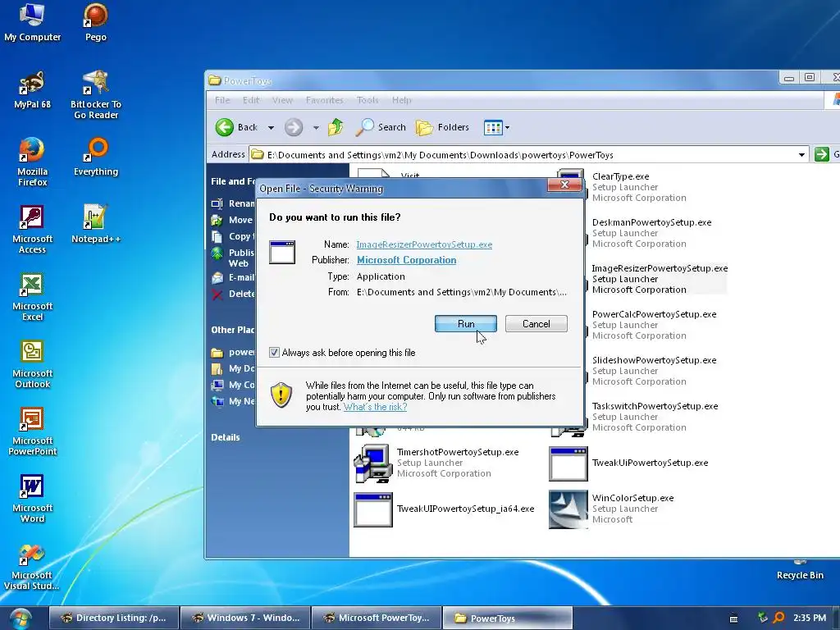Open Everything search shortcut
Screen dimensions: 840x630
[96, 157]
